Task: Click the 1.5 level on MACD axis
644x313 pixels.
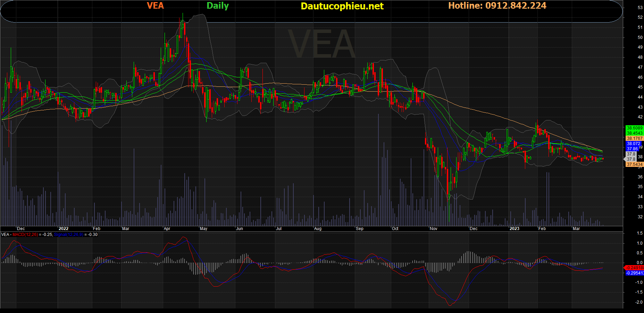Action: pos(639,233)
